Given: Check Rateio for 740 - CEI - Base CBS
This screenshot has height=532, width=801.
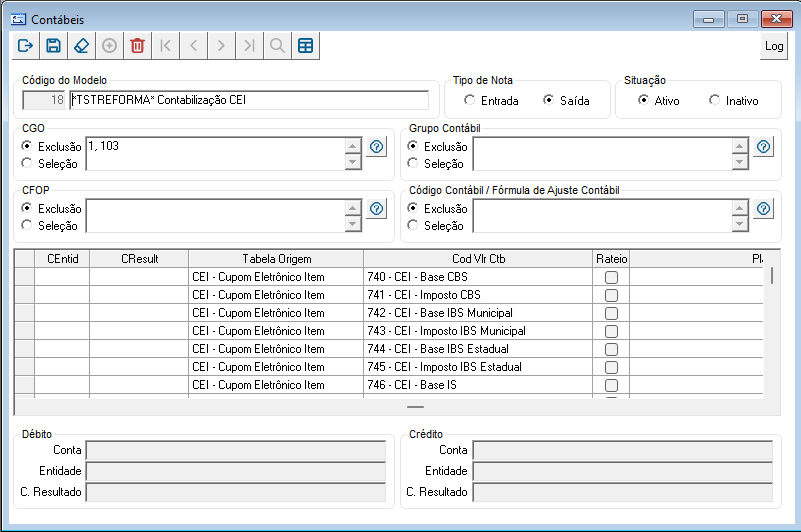Looking at the screenshot, I should point(611,277).
